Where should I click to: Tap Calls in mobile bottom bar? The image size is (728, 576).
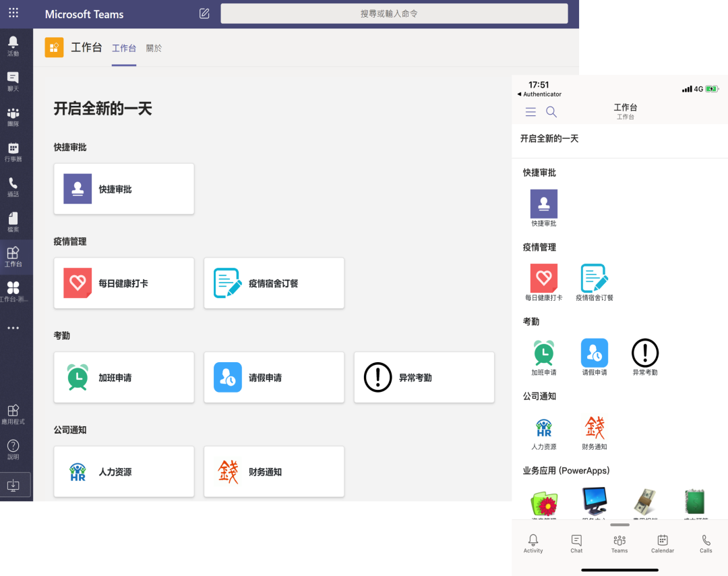click(706, 543)
